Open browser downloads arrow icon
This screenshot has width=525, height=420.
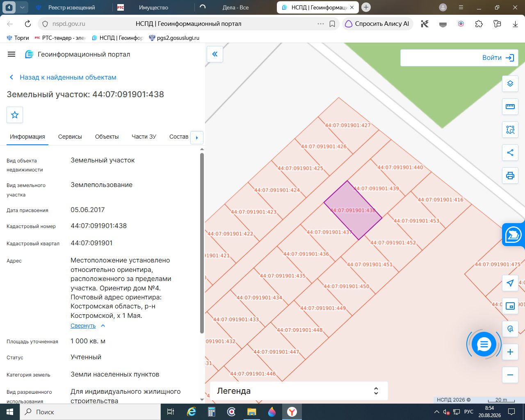click(515, 24)
